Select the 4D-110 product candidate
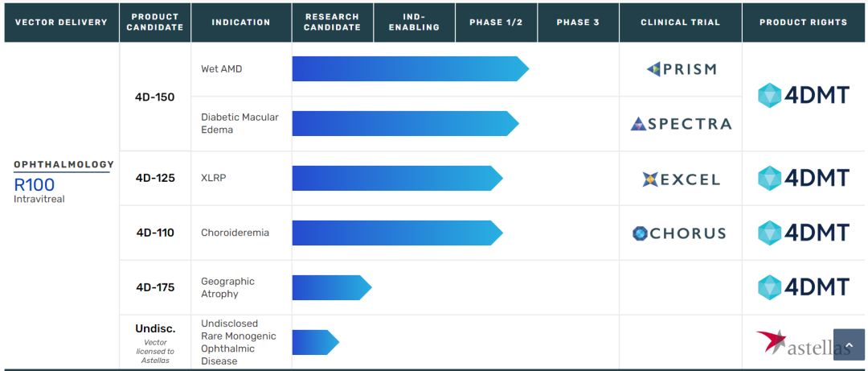Screen dimensions: 868x371 [155, 233]
